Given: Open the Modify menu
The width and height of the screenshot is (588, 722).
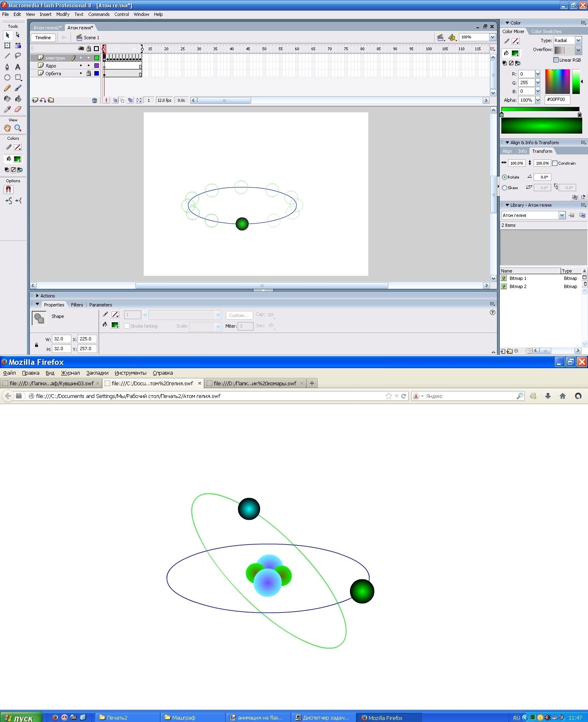Looking at the screenshot, I should pyautogui.click(x=63, y=14).
